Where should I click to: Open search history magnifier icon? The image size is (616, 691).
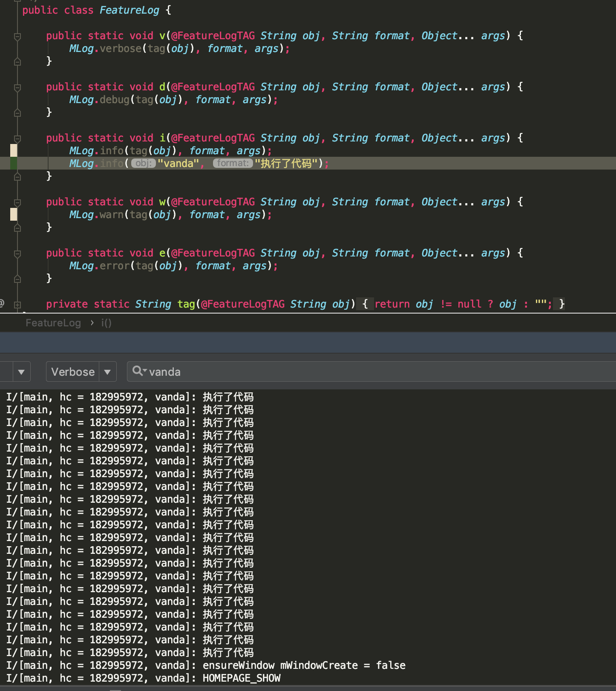coord(139,371)
